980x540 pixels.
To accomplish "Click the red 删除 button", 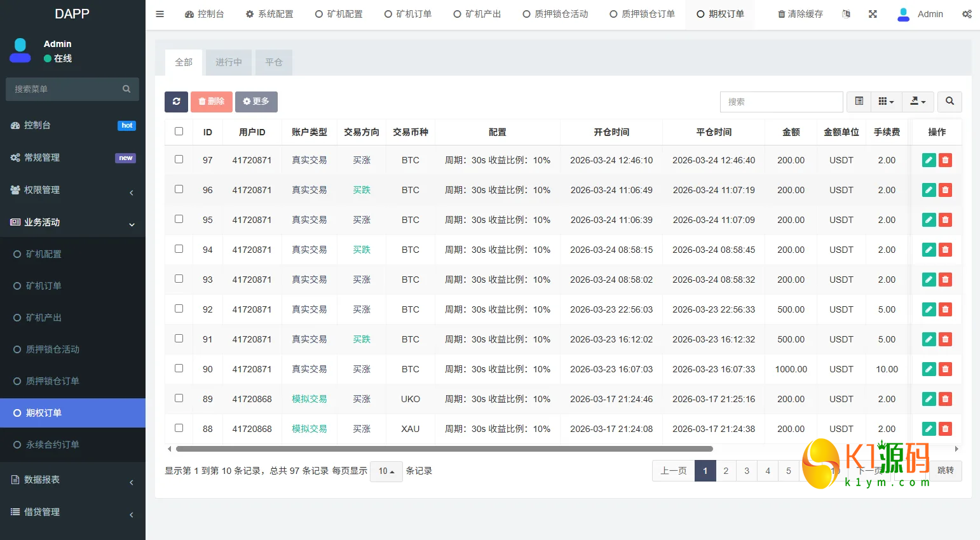I will tap(212, 102).
